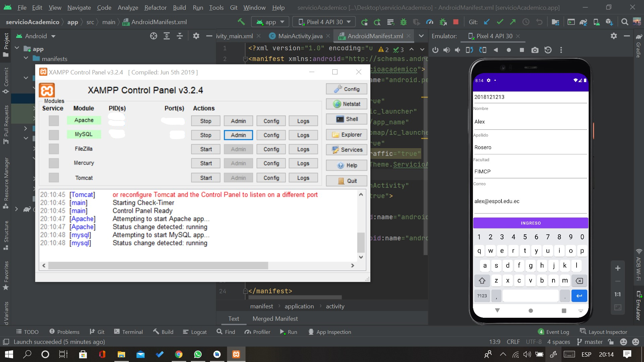The width and height of the screenshot is (644, 362).
Task: Open WhatsApp from the taskbar
Action: [198, 354]
